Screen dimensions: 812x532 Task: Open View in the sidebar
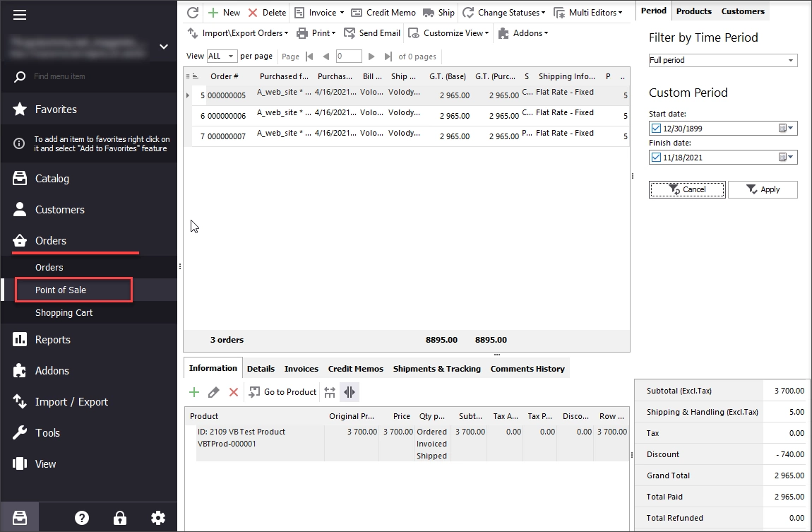tap(88, 463)
